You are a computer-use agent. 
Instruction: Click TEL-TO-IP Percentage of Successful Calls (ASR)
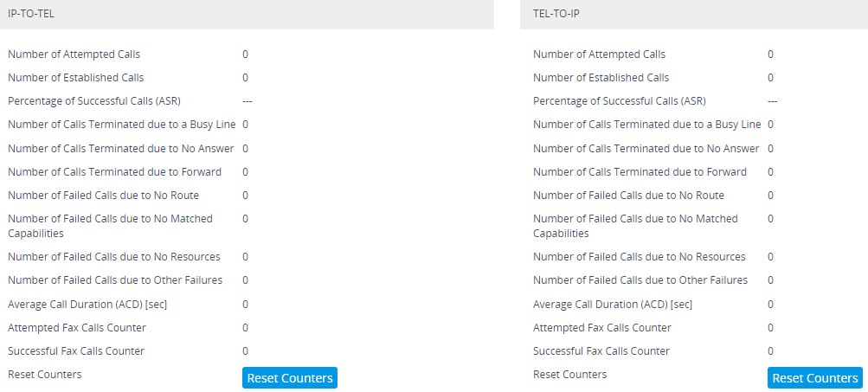(620, 101)
